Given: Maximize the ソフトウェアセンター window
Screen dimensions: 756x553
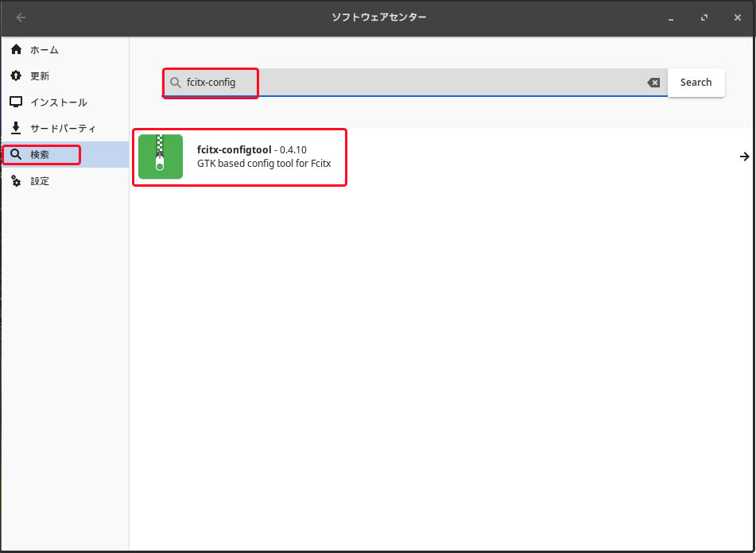Looking at the screenshot, I should point(704,17).
